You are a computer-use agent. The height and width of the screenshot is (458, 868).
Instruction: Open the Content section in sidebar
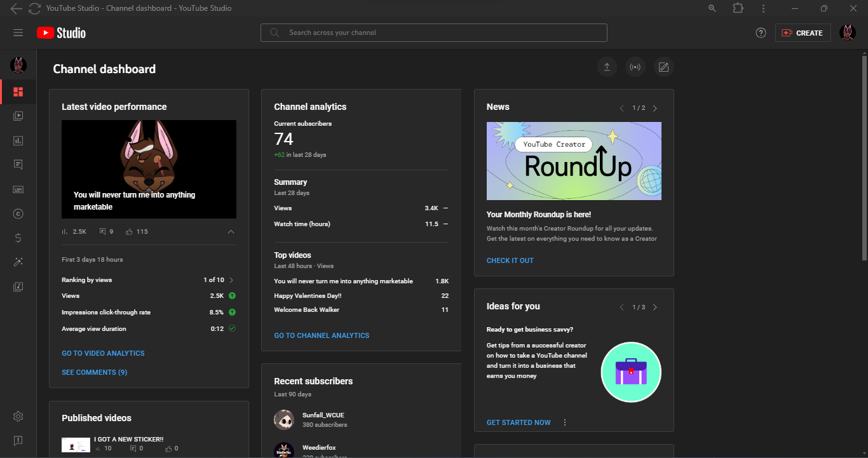click(18, 116)
